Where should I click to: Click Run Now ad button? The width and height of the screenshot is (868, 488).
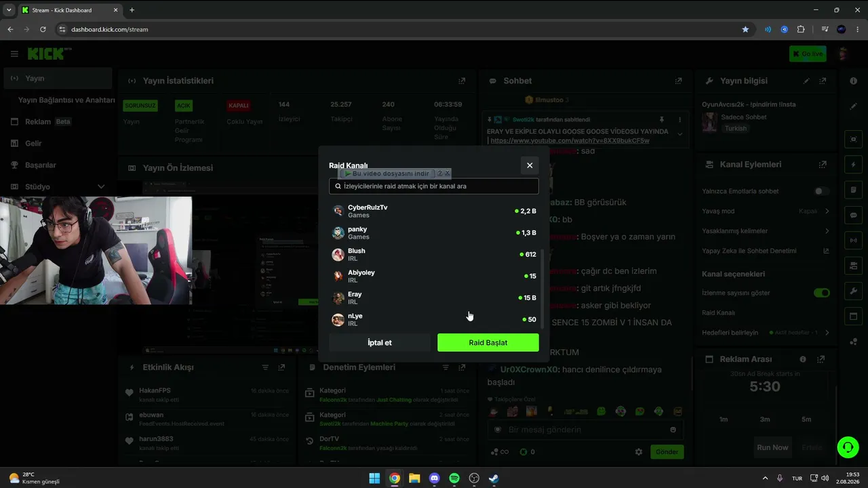pos(772,447)
